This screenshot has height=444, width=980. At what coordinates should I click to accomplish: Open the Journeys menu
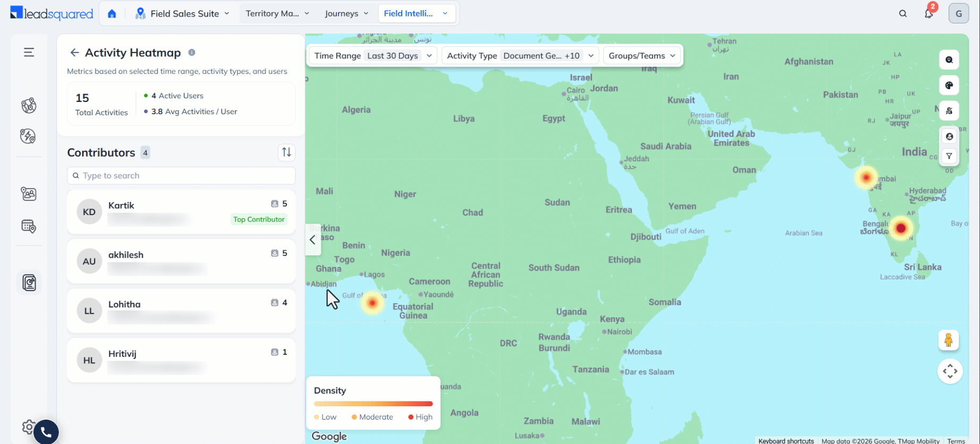click(347, 14)
